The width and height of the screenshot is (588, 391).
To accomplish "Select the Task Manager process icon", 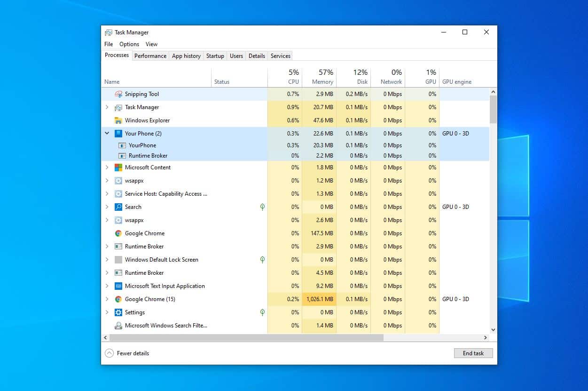I will [118, 107].
